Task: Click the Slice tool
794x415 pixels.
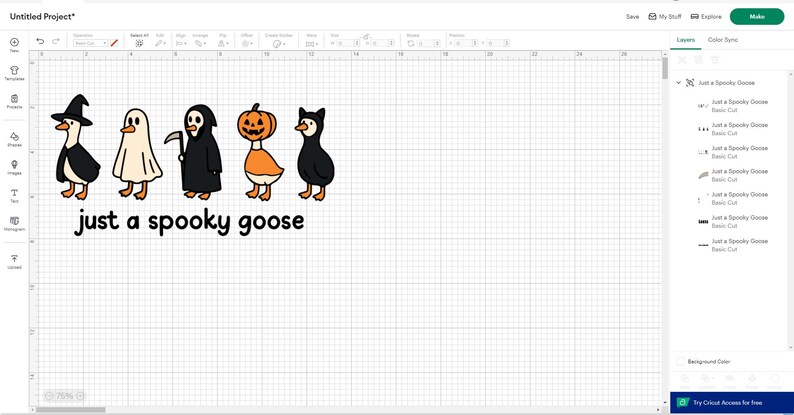Action: (685, 379)
